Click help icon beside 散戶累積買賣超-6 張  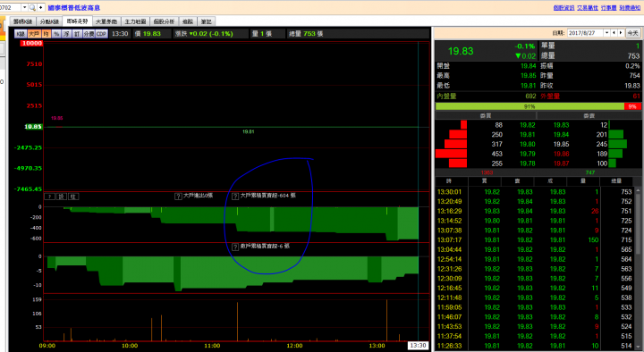235,247
